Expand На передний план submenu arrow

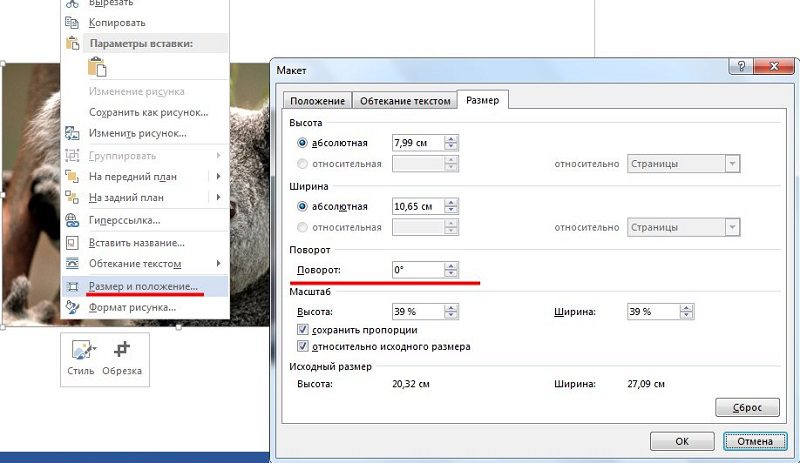coord(218,177)
